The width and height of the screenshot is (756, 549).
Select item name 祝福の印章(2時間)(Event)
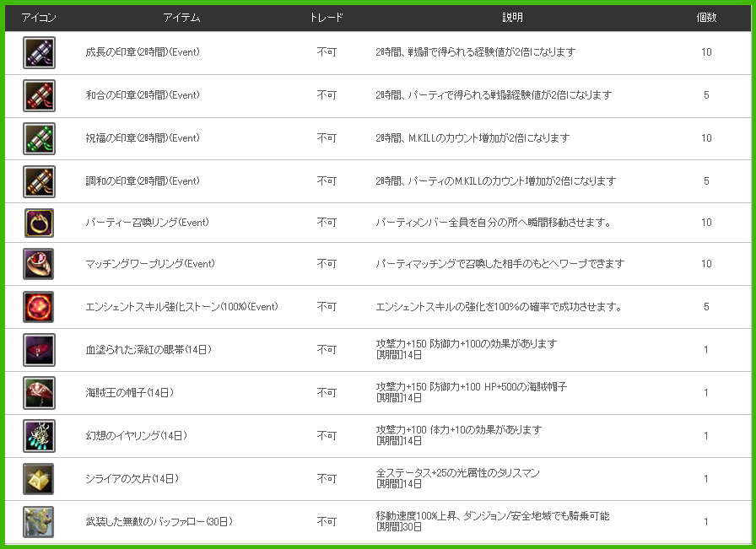tap(143, 137)
